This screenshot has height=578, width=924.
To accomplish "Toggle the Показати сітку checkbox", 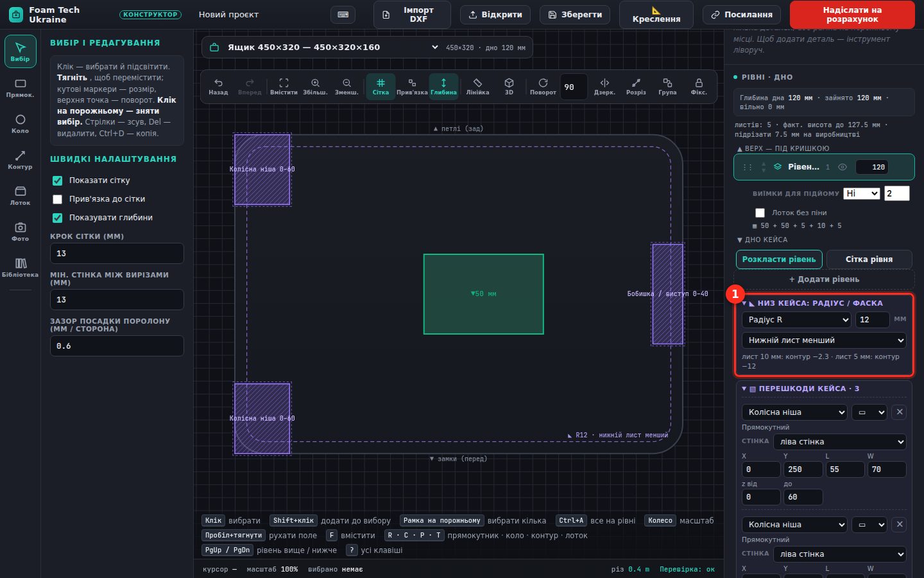I will [58, 180].
